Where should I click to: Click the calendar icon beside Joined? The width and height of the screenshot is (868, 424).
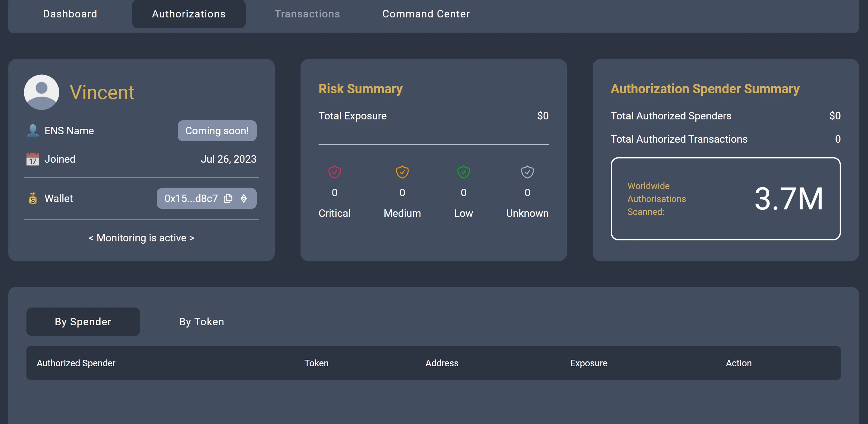point(33,159)
